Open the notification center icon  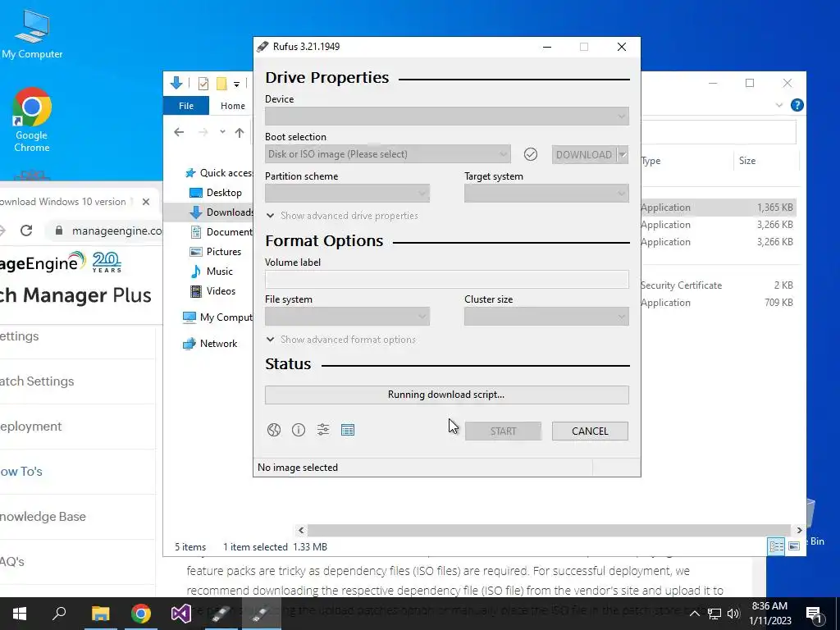point(814,614)
